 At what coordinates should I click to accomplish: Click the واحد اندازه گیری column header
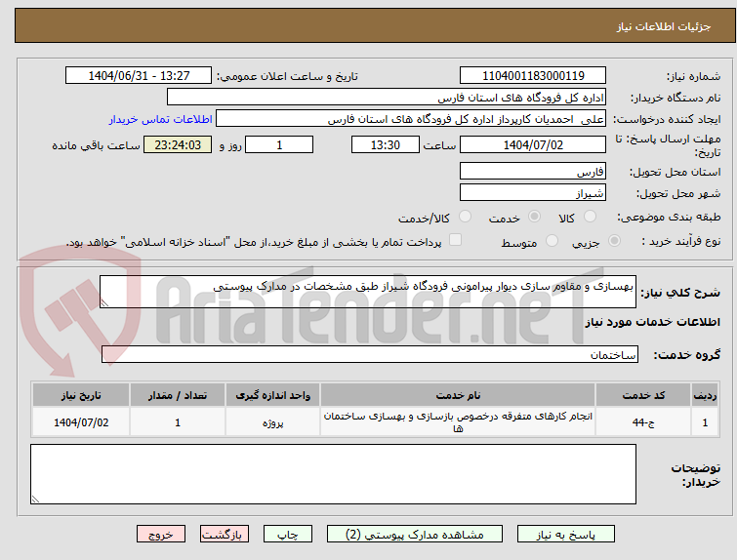coord(272,395)
